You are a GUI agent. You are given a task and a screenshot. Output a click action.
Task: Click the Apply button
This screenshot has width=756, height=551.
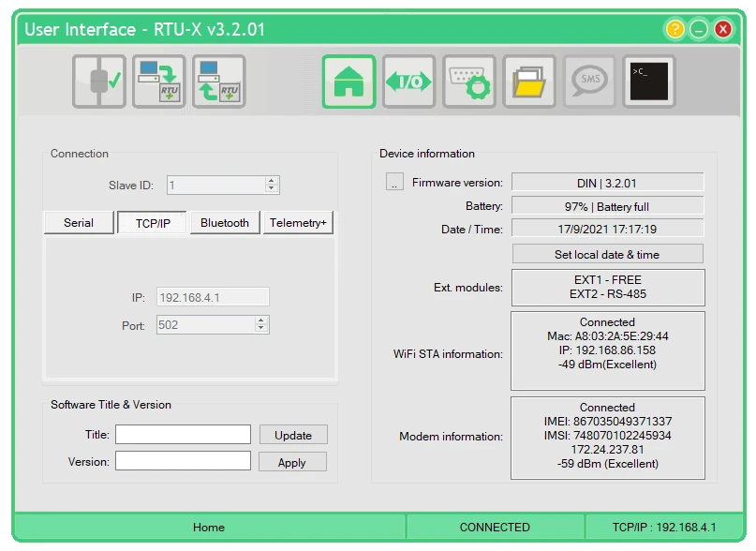[292, 462]
